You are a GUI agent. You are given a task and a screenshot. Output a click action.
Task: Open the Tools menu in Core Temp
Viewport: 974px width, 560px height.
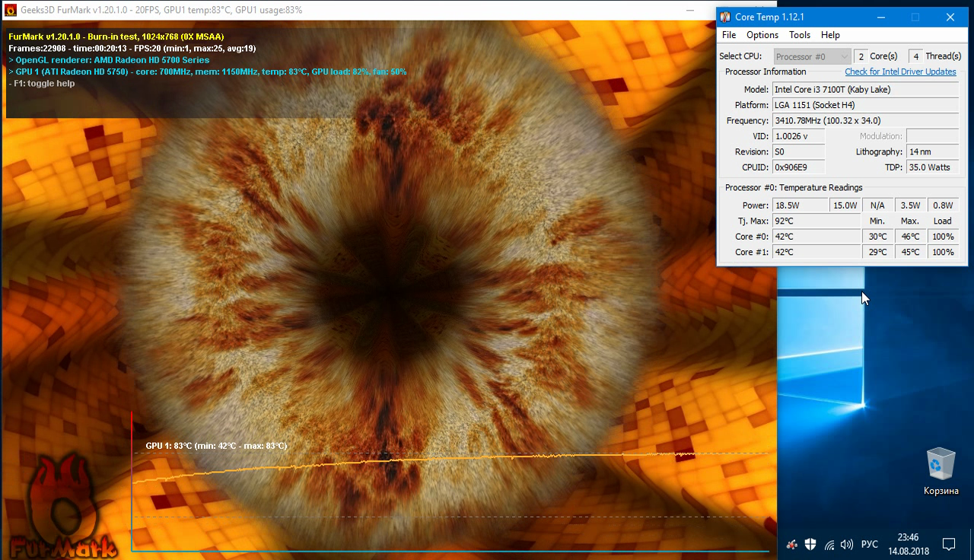(x=800, y=35)
